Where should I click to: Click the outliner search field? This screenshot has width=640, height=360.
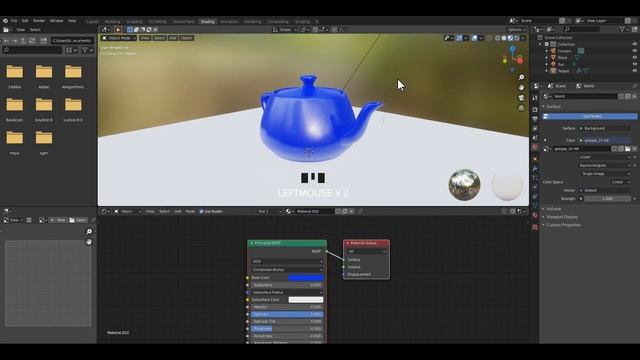pos(582,29)
